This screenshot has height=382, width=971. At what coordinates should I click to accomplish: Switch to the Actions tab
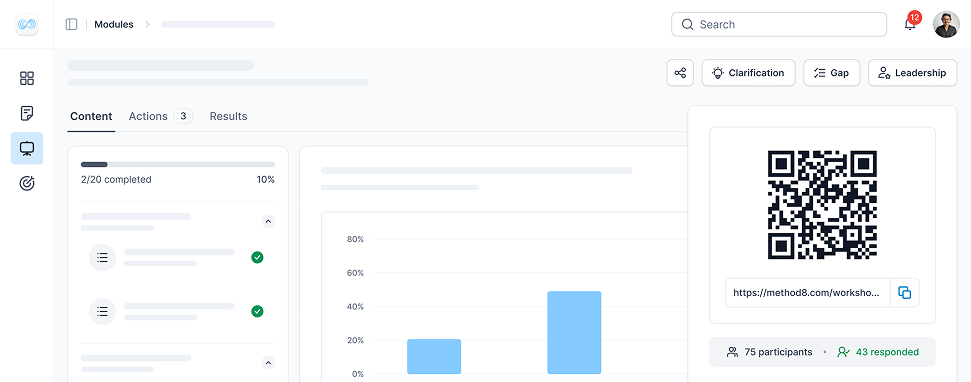pos(148,116)
